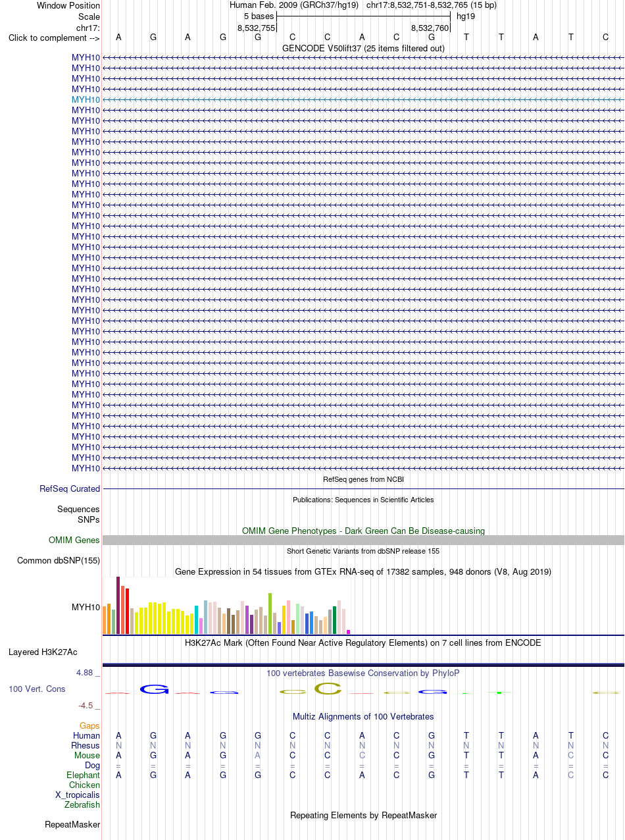
Task: Click the 'SNPs' publications label
Action: point(89,519)
